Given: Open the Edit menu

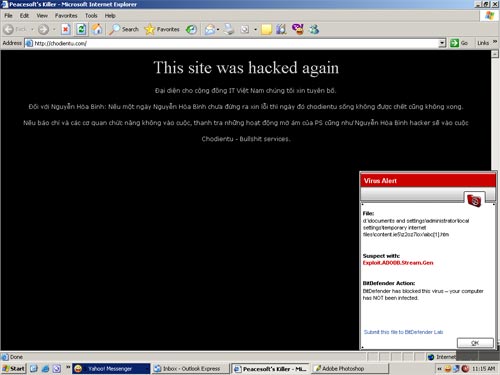Looking at the screenshot, I should point(24,16).
